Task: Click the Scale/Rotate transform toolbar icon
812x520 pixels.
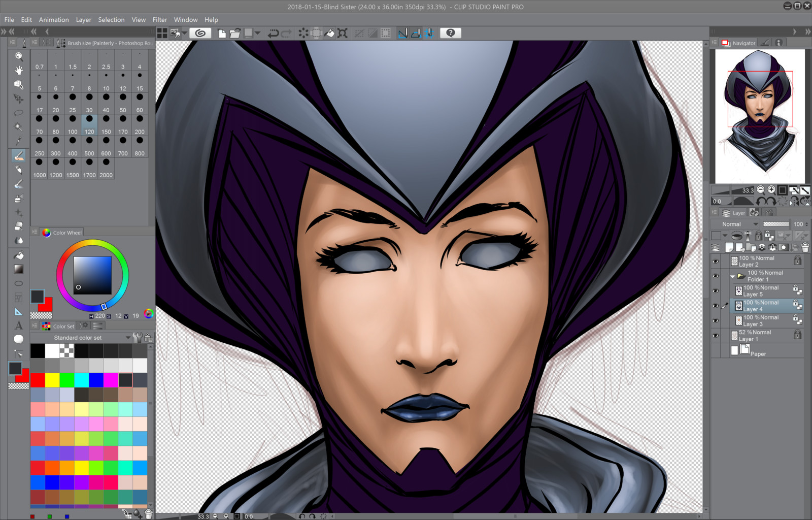Action: click(343, 33)
